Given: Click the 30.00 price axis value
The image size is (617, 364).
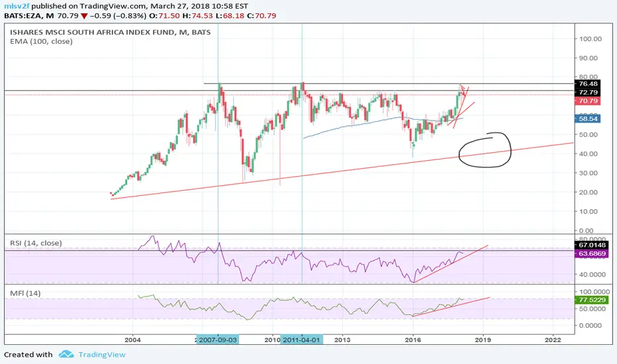Looking at the screenshot, I should [x=588, y=173].
